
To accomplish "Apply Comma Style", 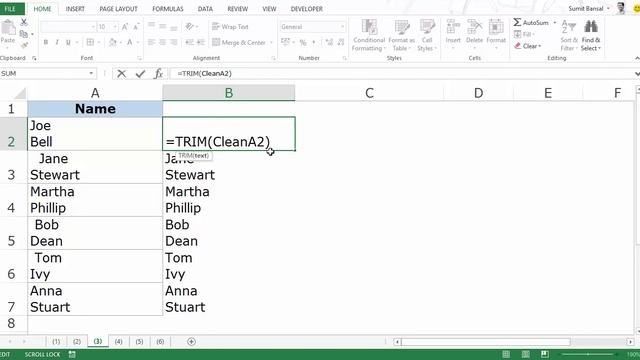I will [x=314, y=42].
